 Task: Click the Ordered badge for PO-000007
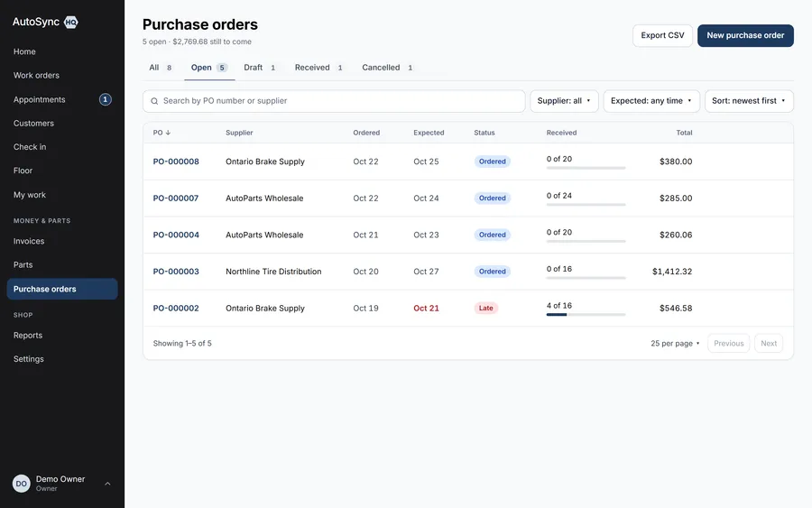pyautogui.click(x=492, y=199)
